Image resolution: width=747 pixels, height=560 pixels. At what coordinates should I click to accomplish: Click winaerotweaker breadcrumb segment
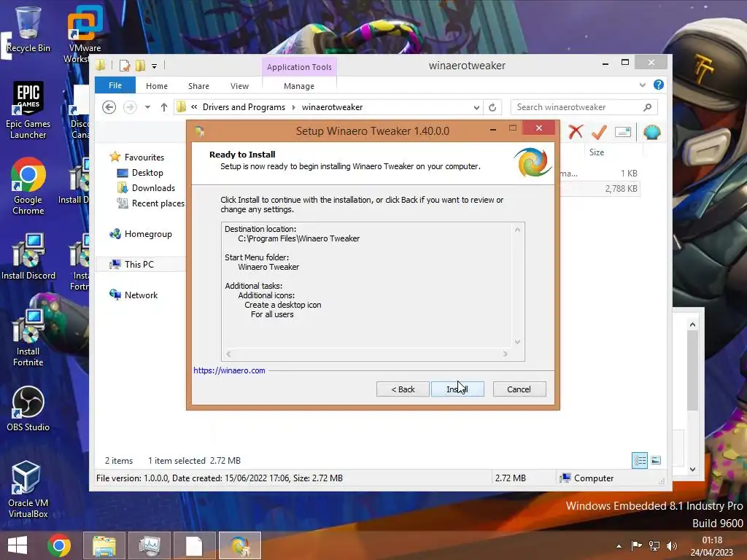(x=332, y=107)
